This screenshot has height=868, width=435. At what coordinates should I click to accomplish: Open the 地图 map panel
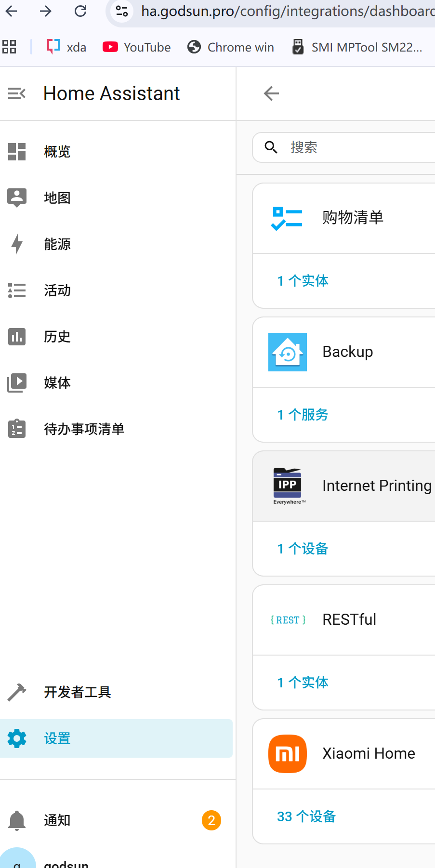coord(57,198)
